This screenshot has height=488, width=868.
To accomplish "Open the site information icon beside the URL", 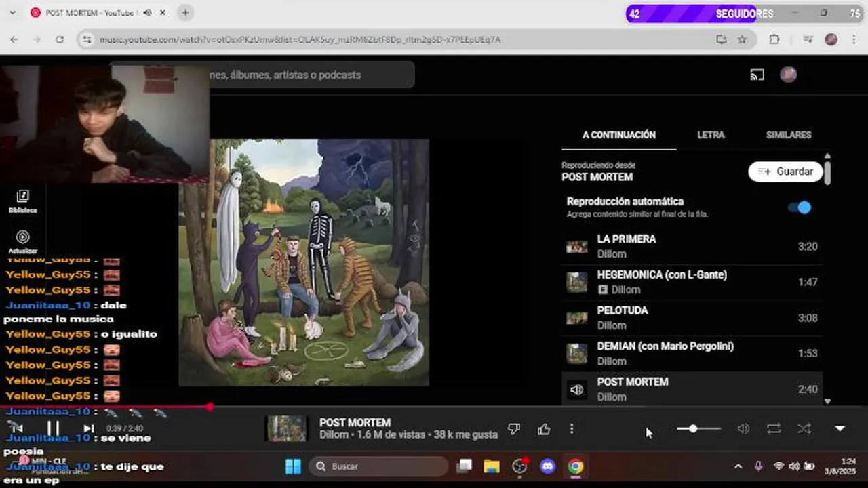I will [87, 40].
